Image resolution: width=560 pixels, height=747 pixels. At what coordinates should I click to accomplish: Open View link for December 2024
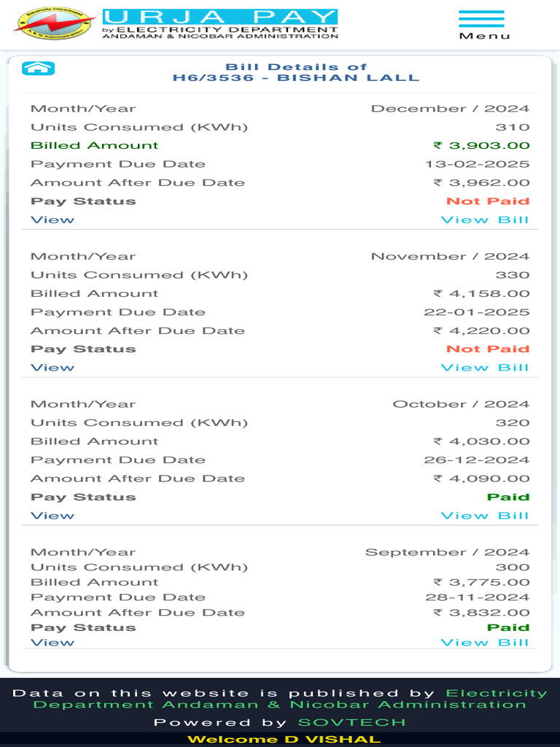pos(52,220)
